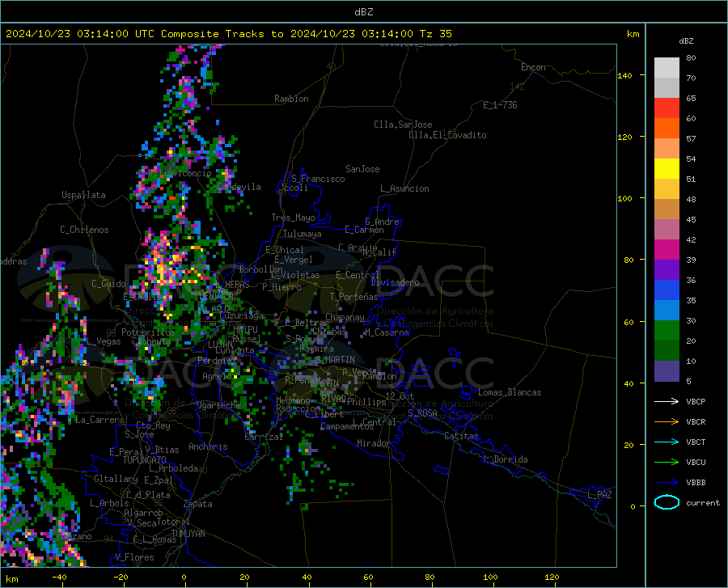
Task: Select the bright yellow 51-54 dBZ swatch
Action: 667,169
